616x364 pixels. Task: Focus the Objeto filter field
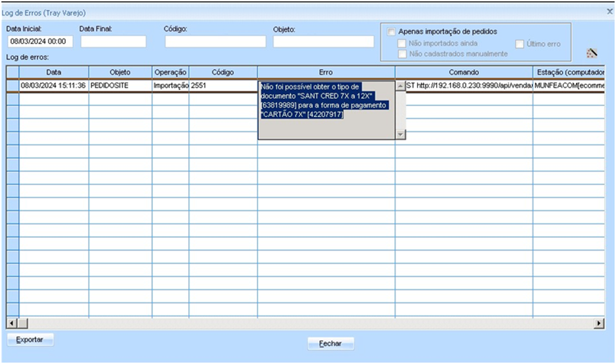click(324, 42)
